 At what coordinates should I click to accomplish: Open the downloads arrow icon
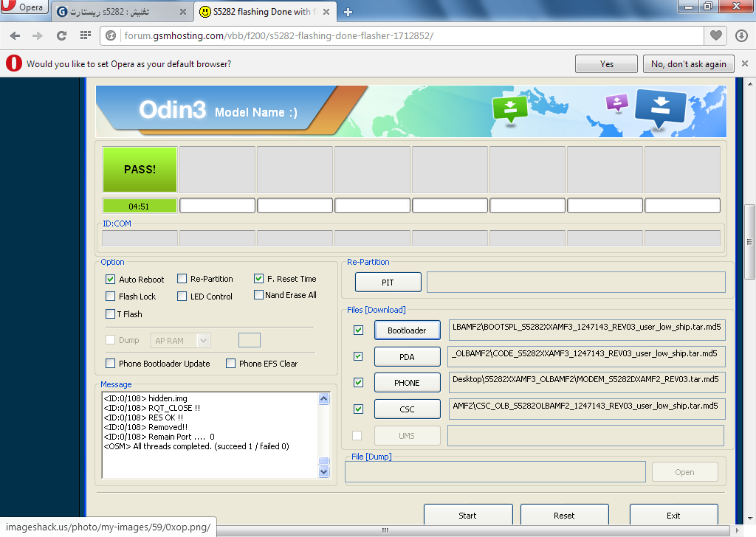[x=741, y=35]
